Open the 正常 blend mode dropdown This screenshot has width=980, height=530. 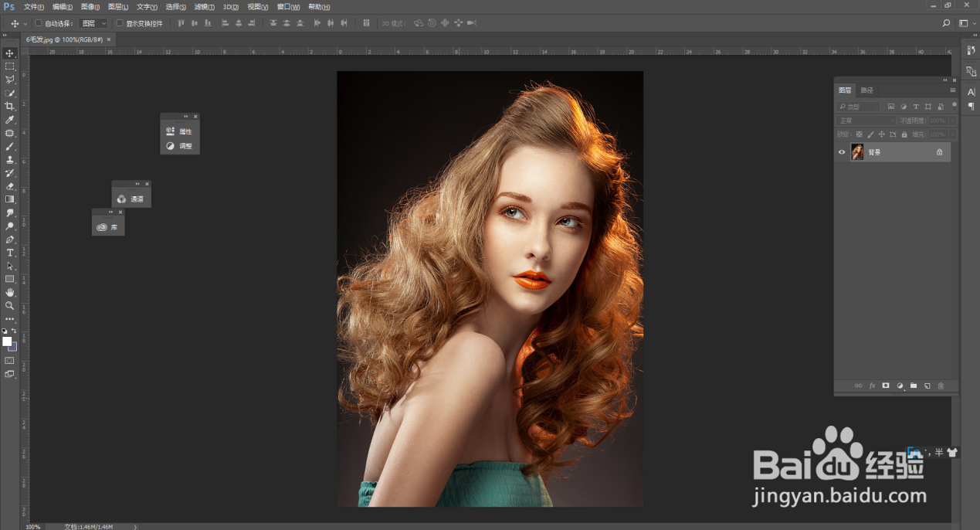pyautogui.click(x=866, y=121)
